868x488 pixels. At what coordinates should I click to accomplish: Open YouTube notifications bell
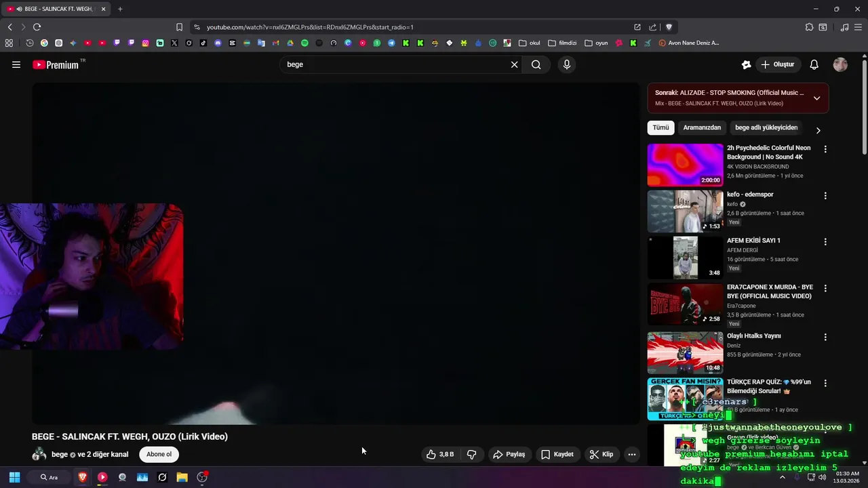click(x=814, y=64)
